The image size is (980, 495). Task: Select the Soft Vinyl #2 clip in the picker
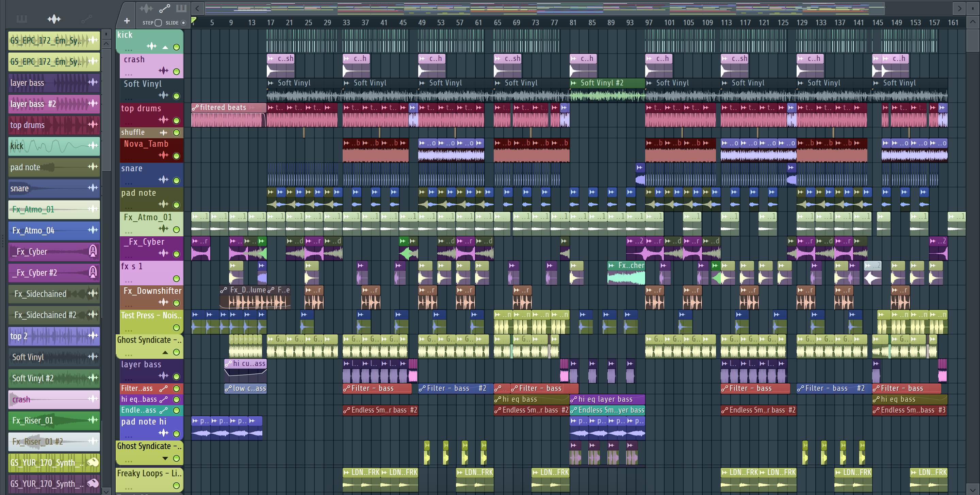click(54, 378)
